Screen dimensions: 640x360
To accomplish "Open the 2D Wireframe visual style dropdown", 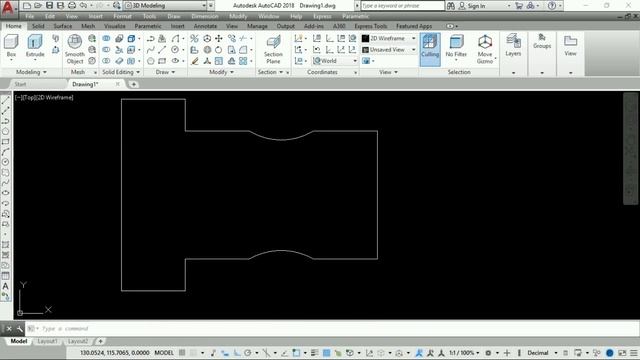I will point(389,38).
